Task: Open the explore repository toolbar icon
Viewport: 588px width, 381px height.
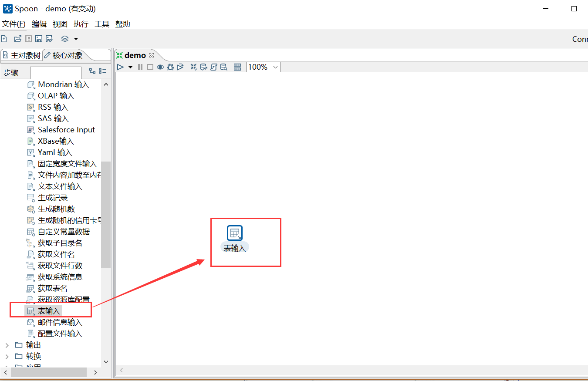Action: [28, 39]
